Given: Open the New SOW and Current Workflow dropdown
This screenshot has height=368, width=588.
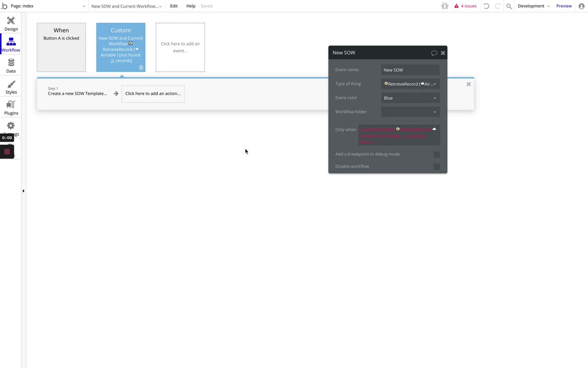Looking at the screenshot, I should 126,6.
